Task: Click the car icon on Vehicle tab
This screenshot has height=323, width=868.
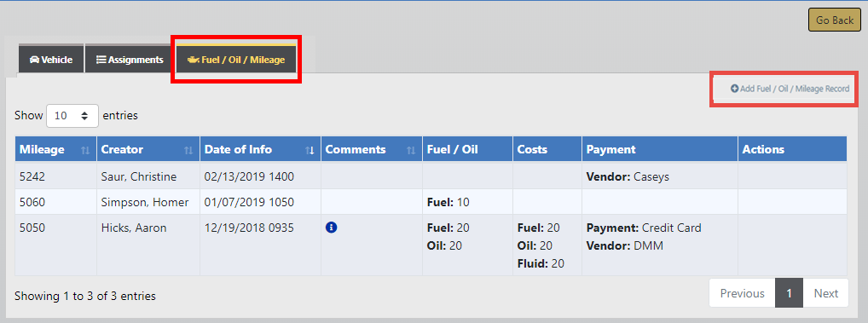Action: (x=34, y=60)
